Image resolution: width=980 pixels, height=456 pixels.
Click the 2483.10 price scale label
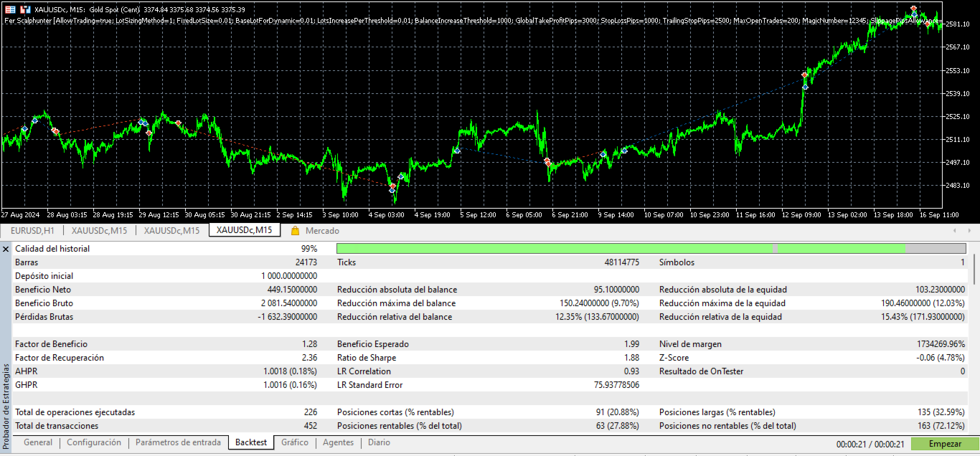click(958, 186)
